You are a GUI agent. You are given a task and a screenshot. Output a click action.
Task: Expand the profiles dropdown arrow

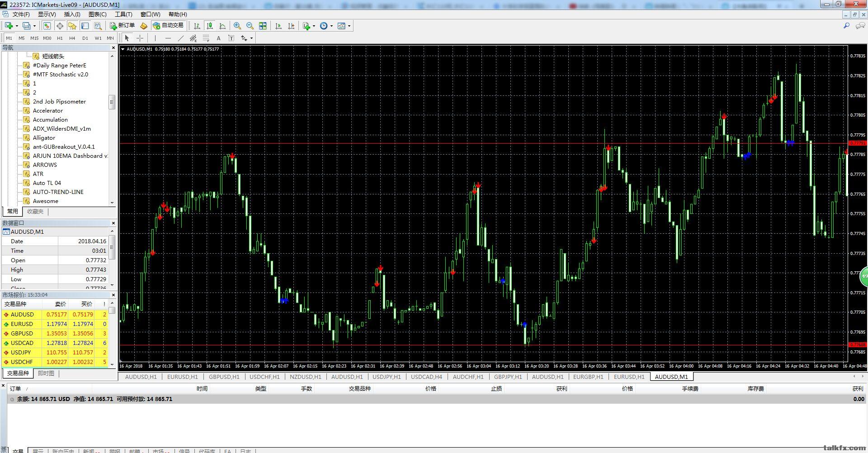pyautogui.click(x=34, y=26)
